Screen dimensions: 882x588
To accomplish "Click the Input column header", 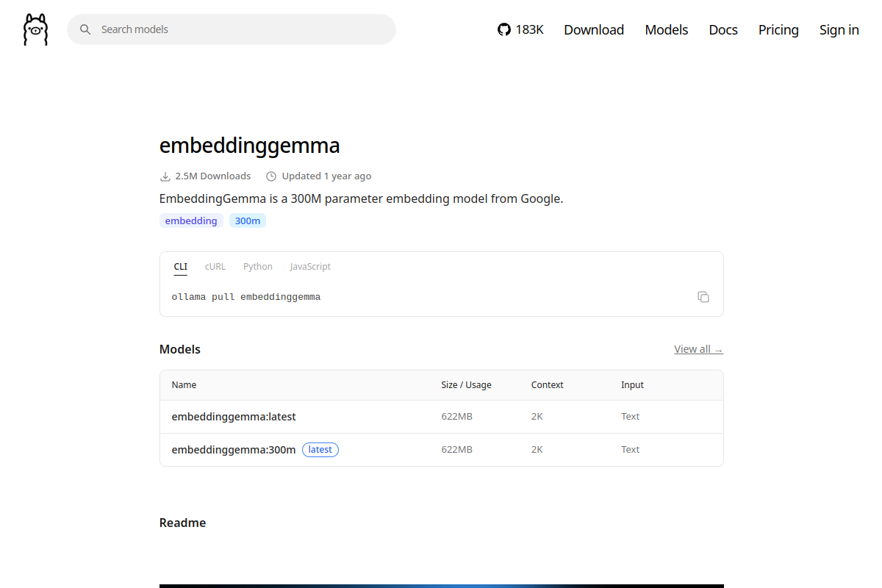I will click(x=632, y=385).
